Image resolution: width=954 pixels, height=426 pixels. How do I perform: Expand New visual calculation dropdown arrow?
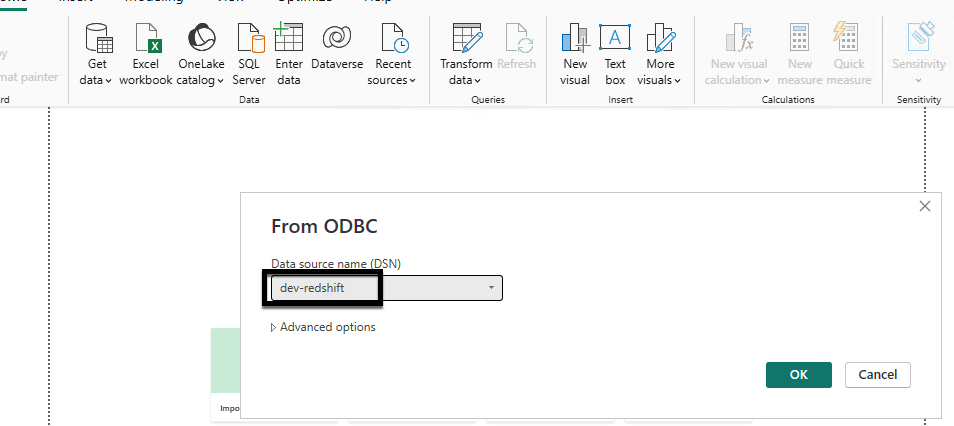[x=766, y=80]
